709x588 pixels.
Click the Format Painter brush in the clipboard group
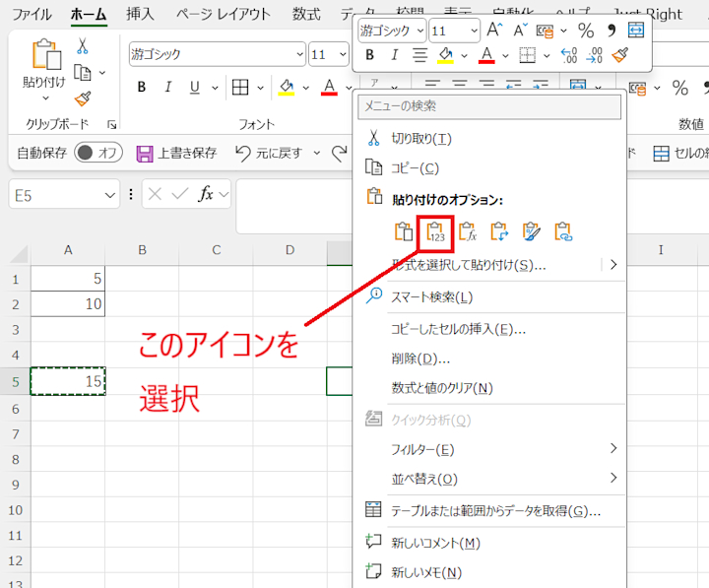click(83, 98)
